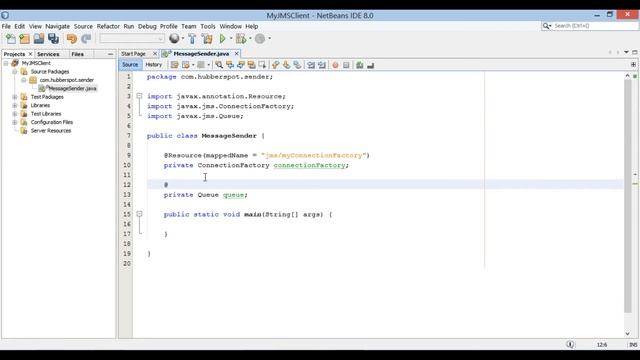Close the MessageSender.java tab

click(x=236, y=53)
